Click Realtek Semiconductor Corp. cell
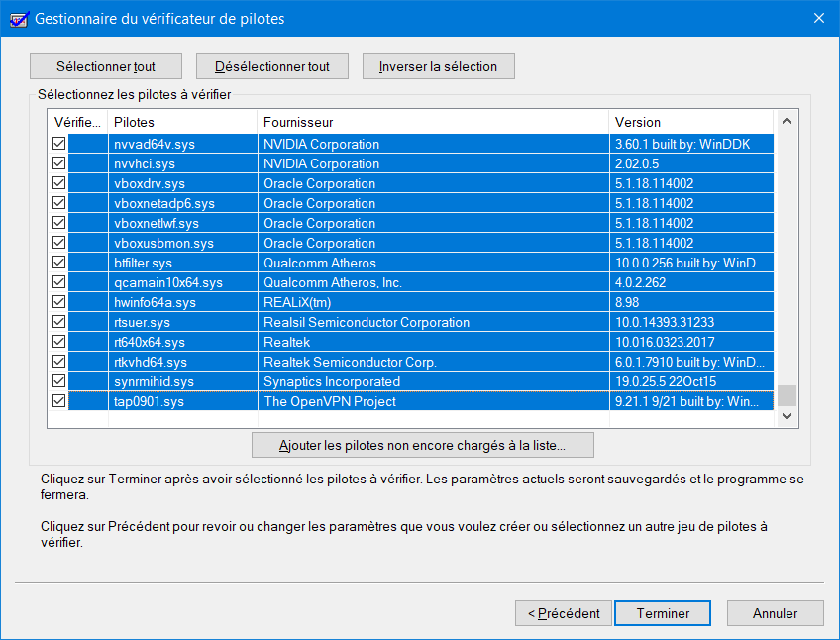The image size is (840, 640). coord(434,362)
